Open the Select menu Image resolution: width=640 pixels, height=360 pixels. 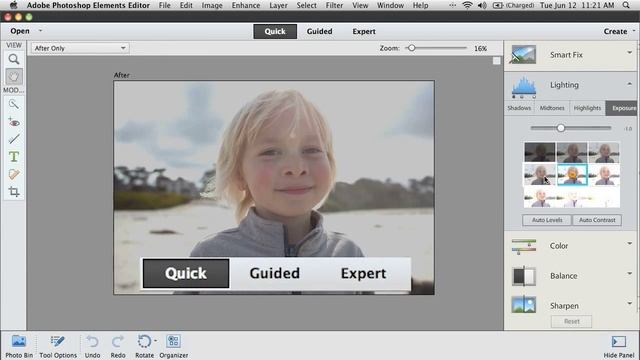click(306, 5)
